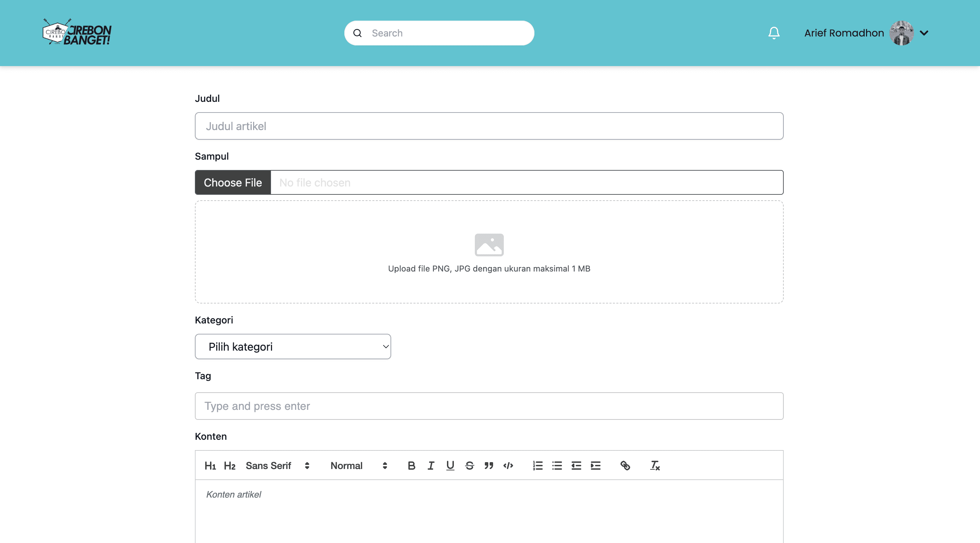Screen dimensions: 980x543
Task: Clear text formatting in the editor
Action: click(655, 466)
